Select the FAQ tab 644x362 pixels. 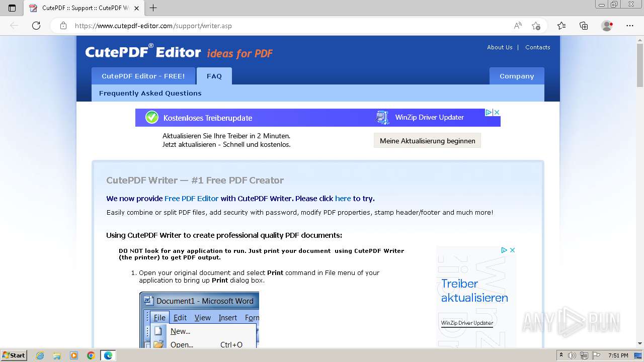[214, 76]
